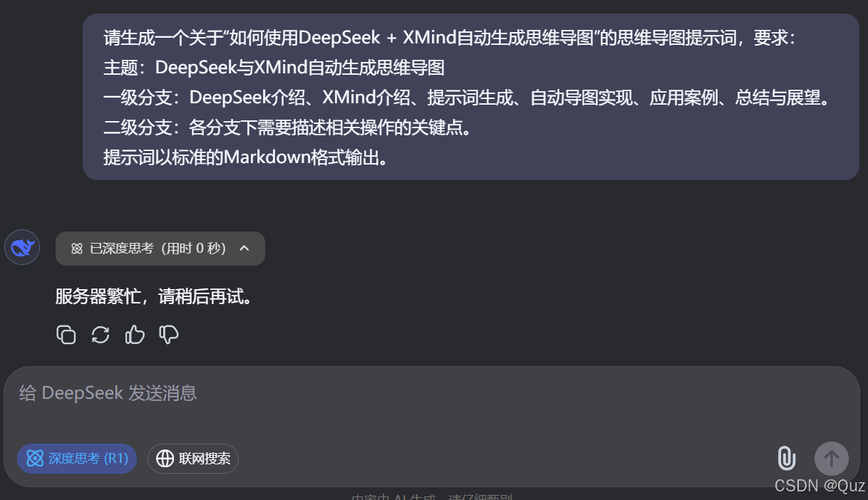Viewport: 868px width, 500px height.
Task: Enable 联网搜索 web search
Action: pyautogui.click(x=193, y=459)
